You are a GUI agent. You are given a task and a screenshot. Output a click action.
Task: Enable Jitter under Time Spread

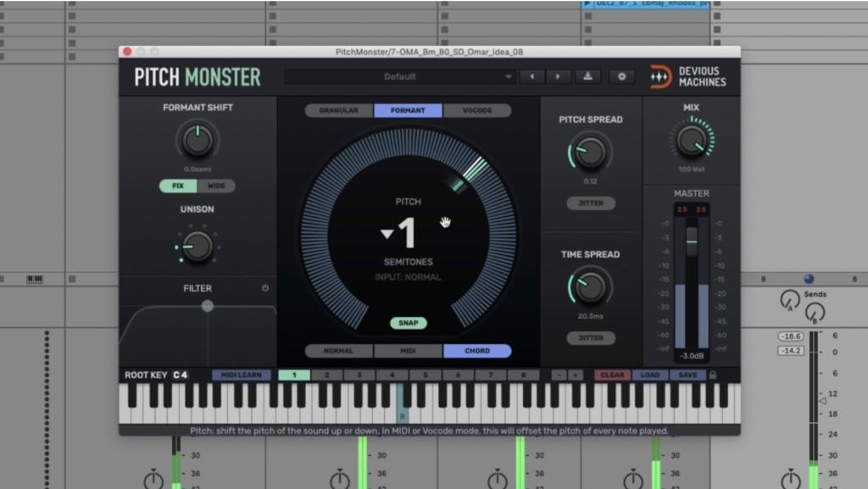[x=591, y=337]
